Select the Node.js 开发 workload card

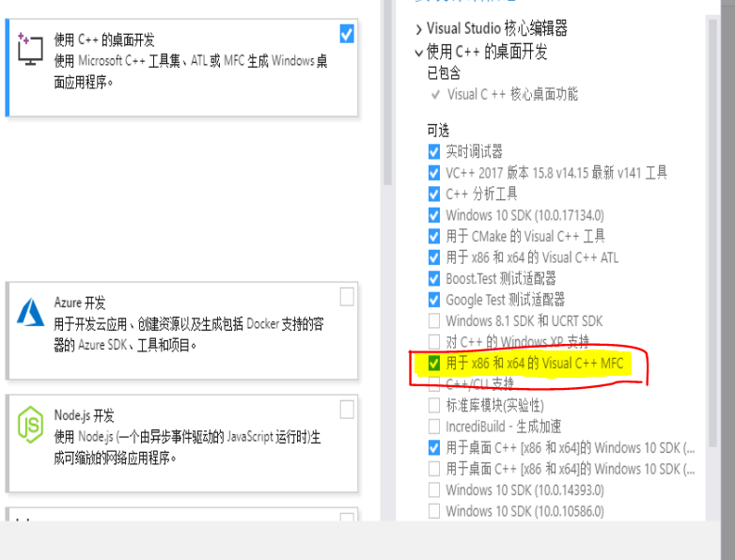[x=181, y=443]
